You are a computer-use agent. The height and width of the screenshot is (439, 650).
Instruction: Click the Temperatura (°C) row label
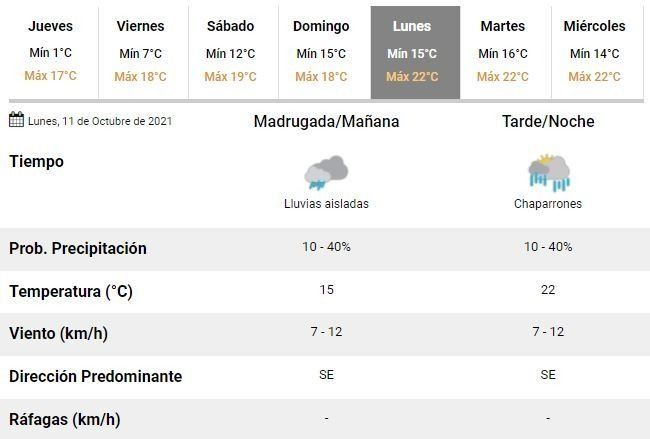(x=71, y=292)
